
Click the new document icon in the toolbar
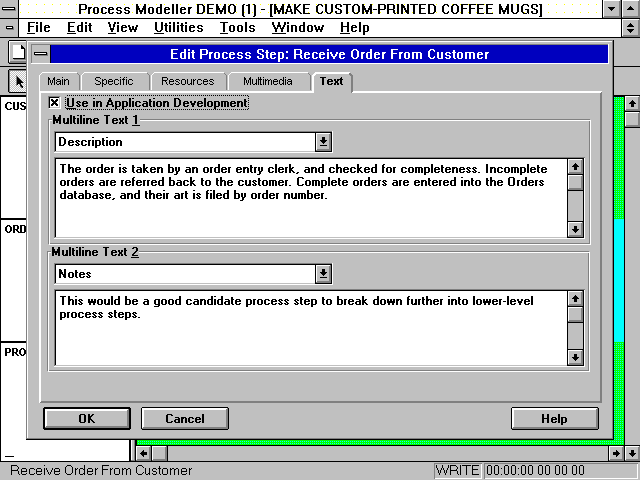point(17,52)
